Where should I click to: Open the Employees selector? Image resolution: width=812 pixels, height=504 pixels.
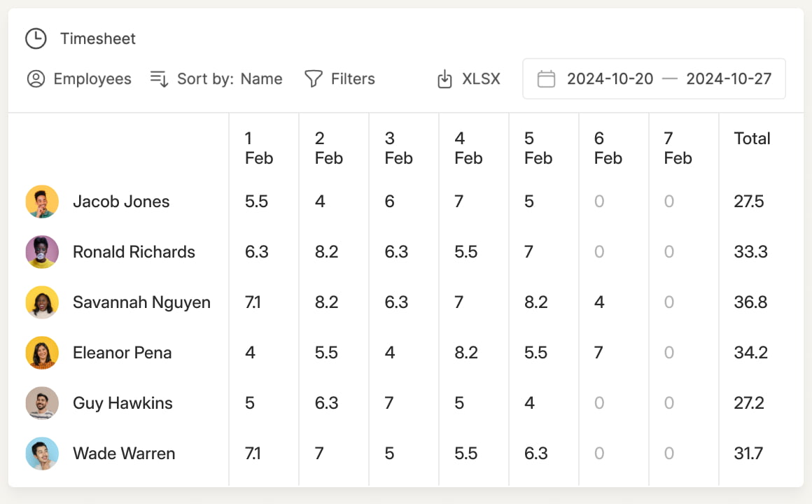coord(79,78)
